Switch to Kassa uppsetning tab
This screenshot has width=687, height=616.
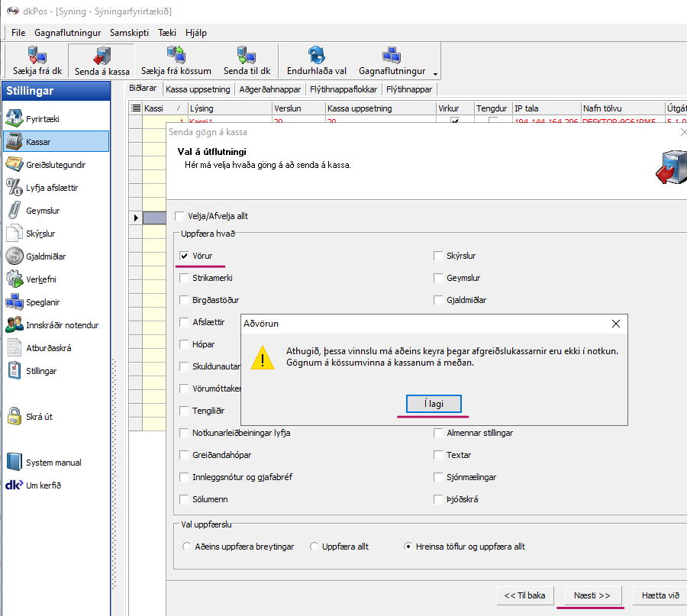198,89
